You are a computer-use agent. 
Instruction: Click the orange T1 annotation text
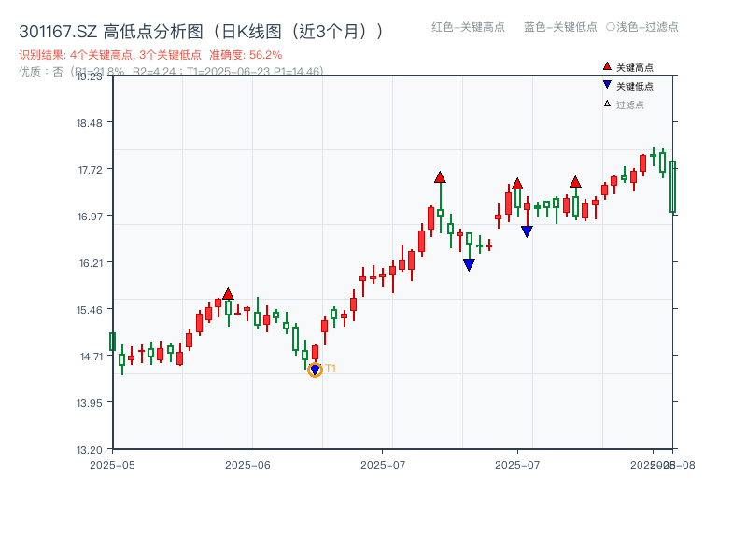[x=330, y=366]
